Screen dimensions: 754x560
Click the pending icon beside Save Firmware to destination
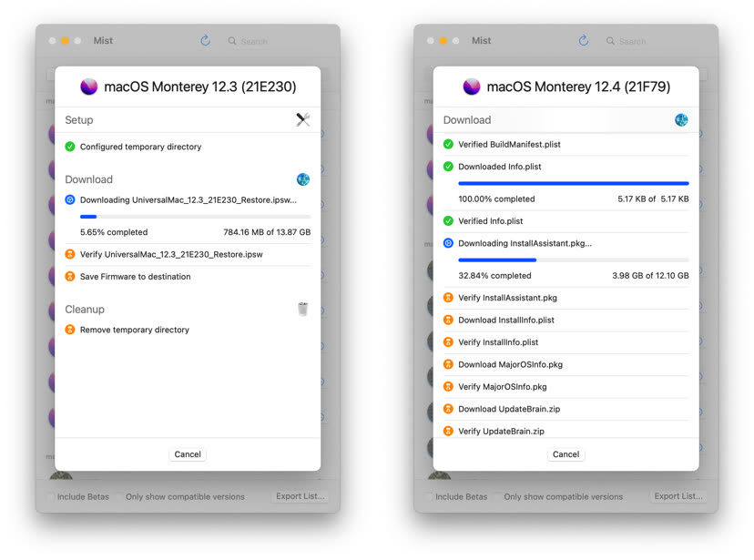[70, 277]
